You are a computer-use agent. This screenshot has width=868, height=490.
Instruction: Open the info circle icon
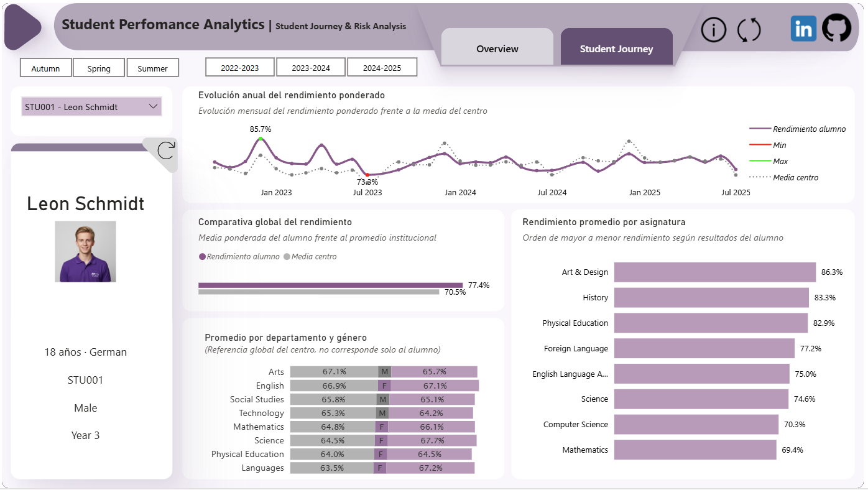pos(713,29)
